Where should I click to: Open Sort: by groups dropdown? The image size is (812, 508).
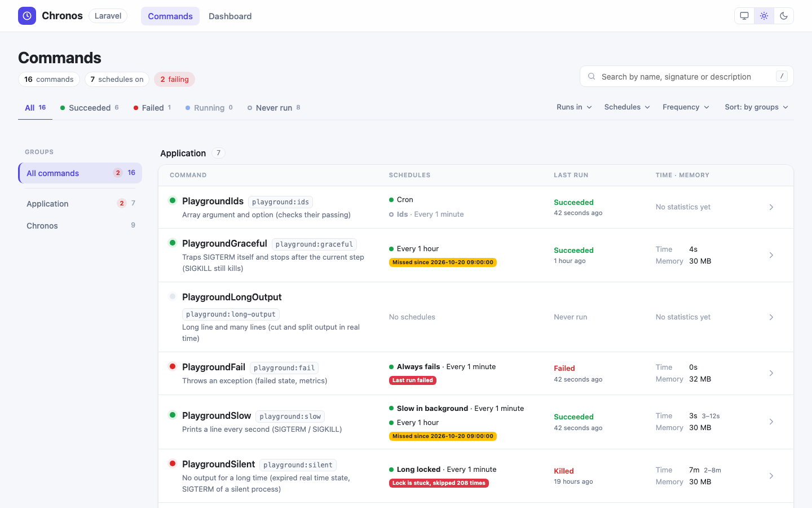[757, 107]
